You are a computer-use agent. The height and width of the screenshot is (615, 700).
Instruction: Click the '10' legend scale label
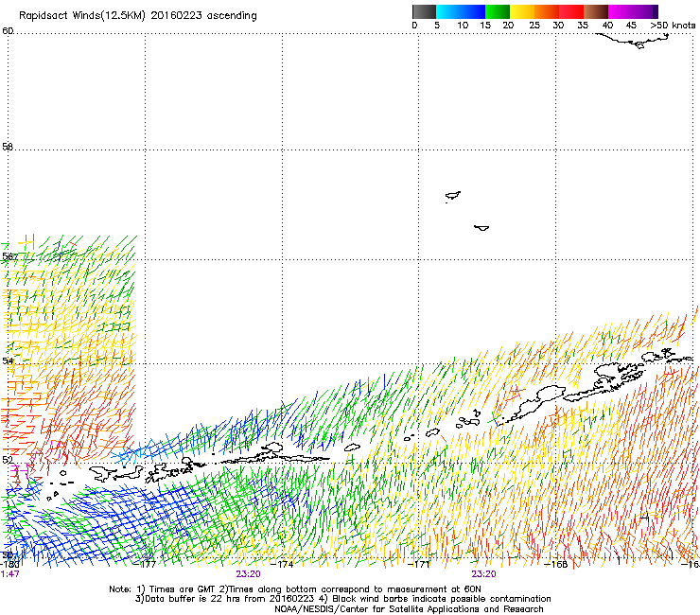[x=463, y=26]
